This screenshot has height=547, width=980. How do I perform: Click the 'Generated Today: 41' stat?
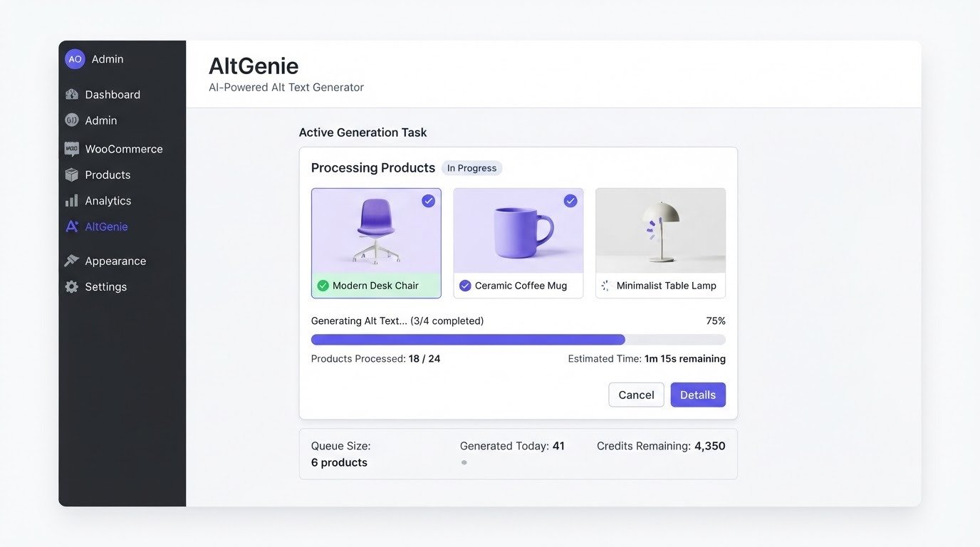[x=512, y=446]
